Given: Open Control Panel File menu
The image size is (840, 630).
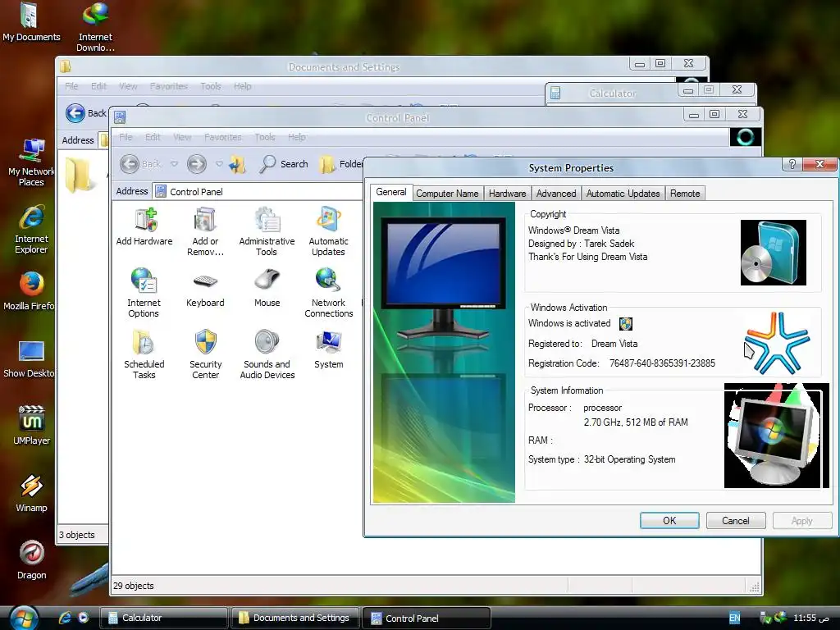Looking at the screenshot, I should [126, 137].
